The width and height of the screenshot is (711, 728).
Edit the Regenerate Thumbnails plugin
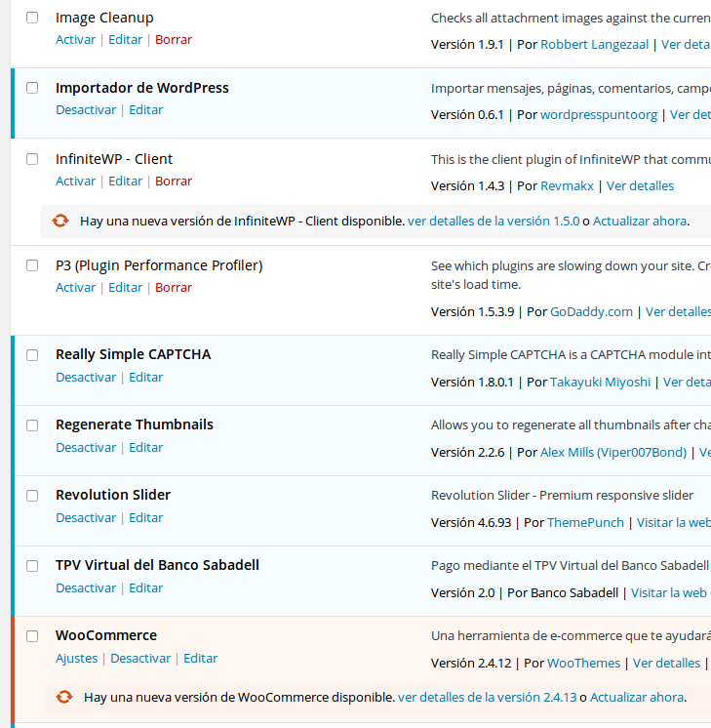145,447
